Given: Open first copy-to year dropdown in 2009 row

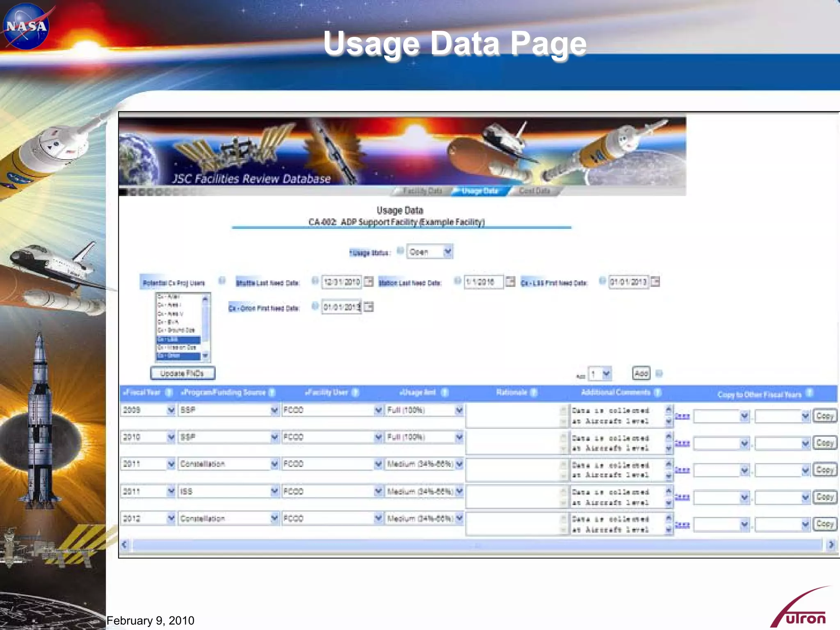Looking at the screenshot, I should [722, 416].
